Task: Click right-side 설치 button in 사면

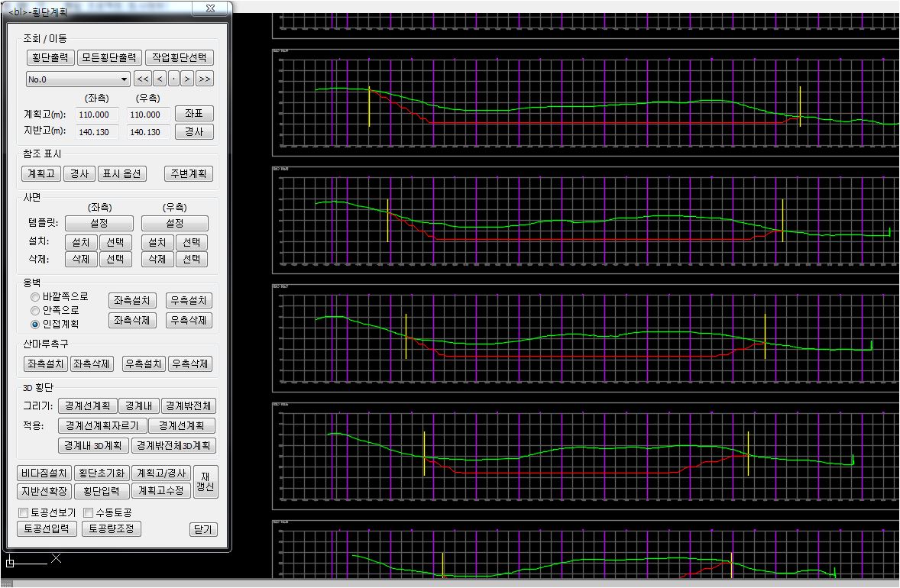Action: pos(157,242)
